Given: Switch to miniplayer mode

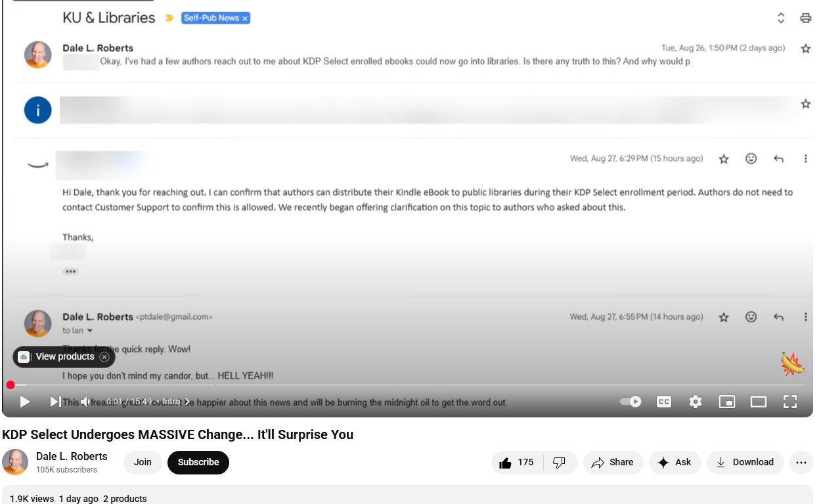Looking at the screenshot, I should click(x=727, y=402).
